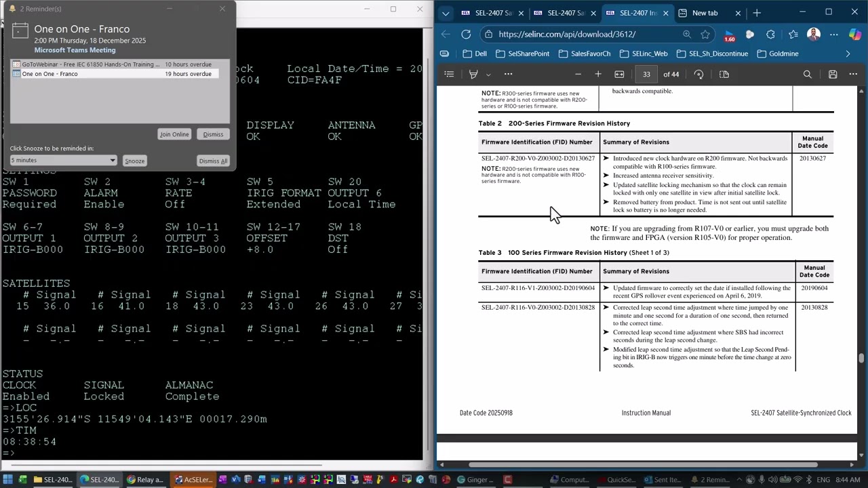Toggle PDF fit-to-width view

pyautogui.click(x=619, y=74)
